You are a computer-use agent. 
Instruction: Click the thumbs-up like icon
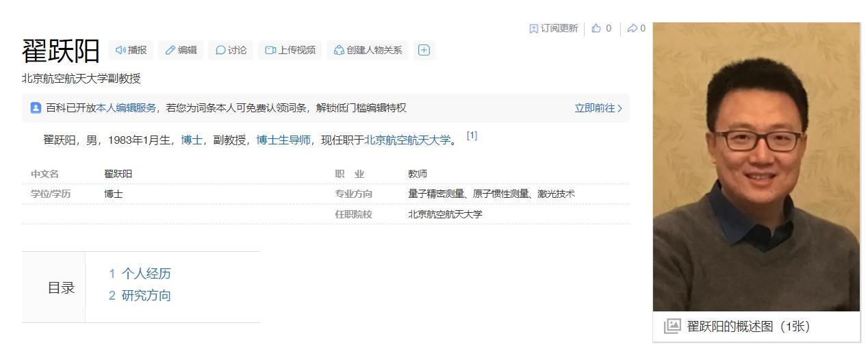click(x=596, y=29)
